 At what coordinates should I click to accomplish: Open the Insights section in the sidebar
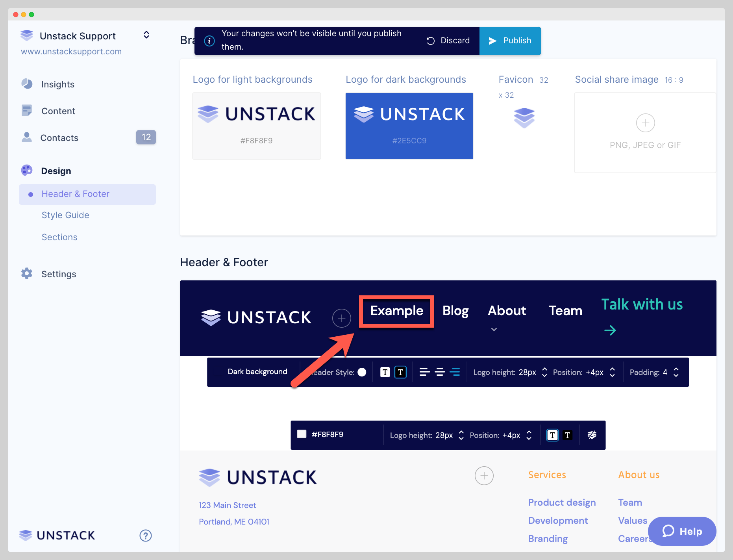click(57, 84)
